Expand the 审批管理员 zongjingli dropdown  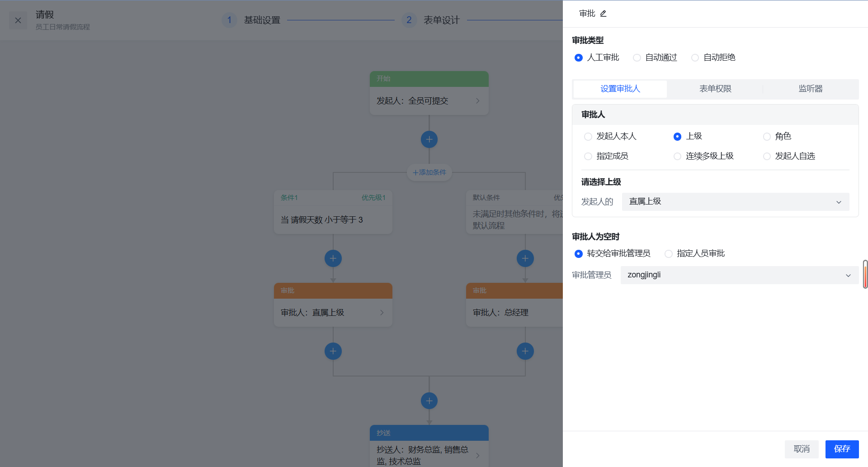tap(739, 275)
